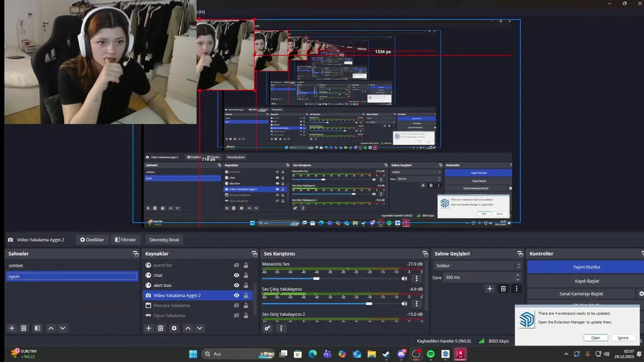
Task: Undock the Ses Karıştırıcı panel via its float icon
Action: click(x=425, y=254)
